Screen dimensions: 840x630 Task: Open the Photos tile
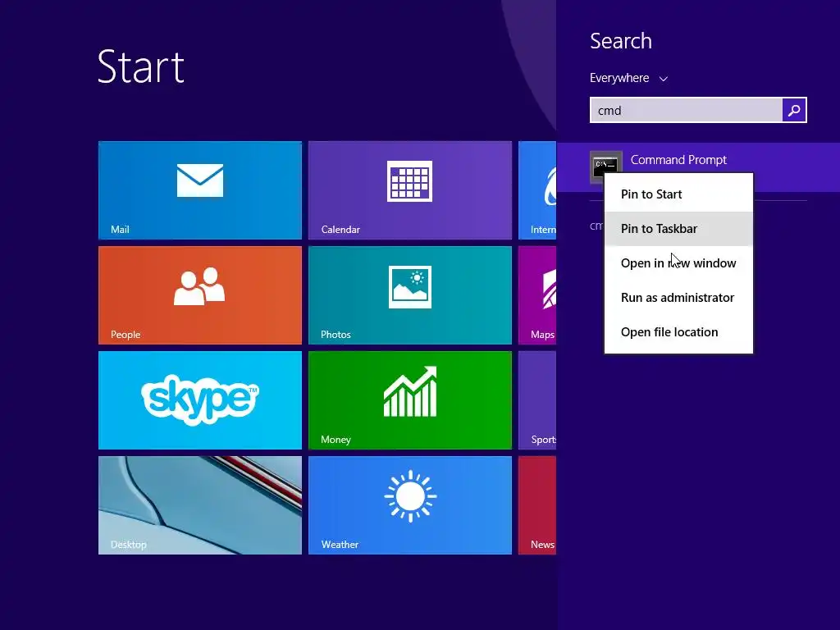point(410,295)
